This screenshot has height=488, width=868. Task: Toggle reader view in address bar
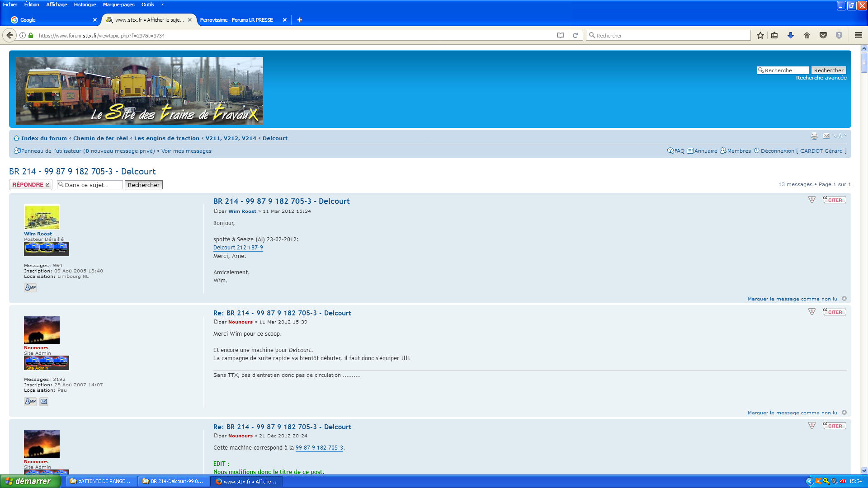pyautogui.click(x=561, y=35)
